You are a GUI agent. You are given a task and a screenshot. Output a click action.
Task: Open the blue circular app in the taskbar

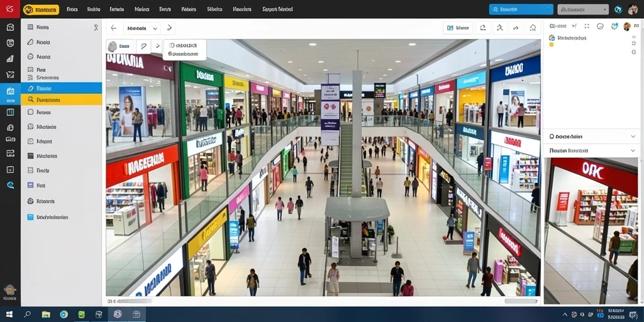tap(64, 314)
